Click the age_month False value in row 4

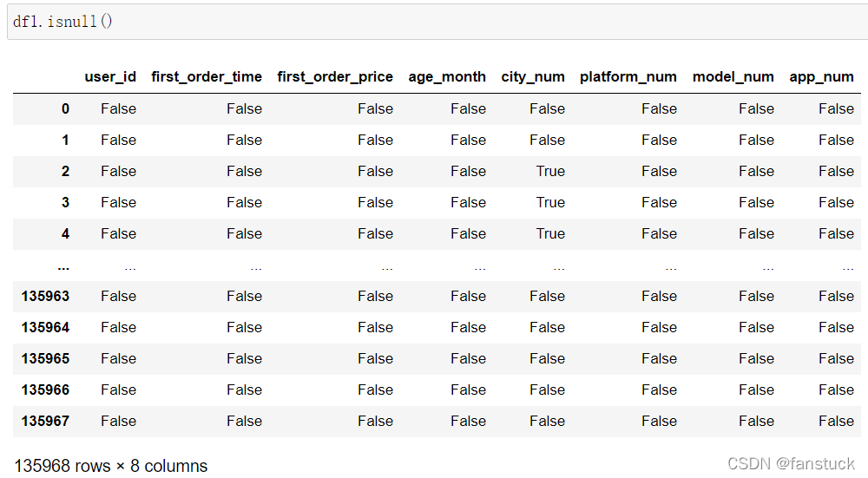[x=469, y=234]
